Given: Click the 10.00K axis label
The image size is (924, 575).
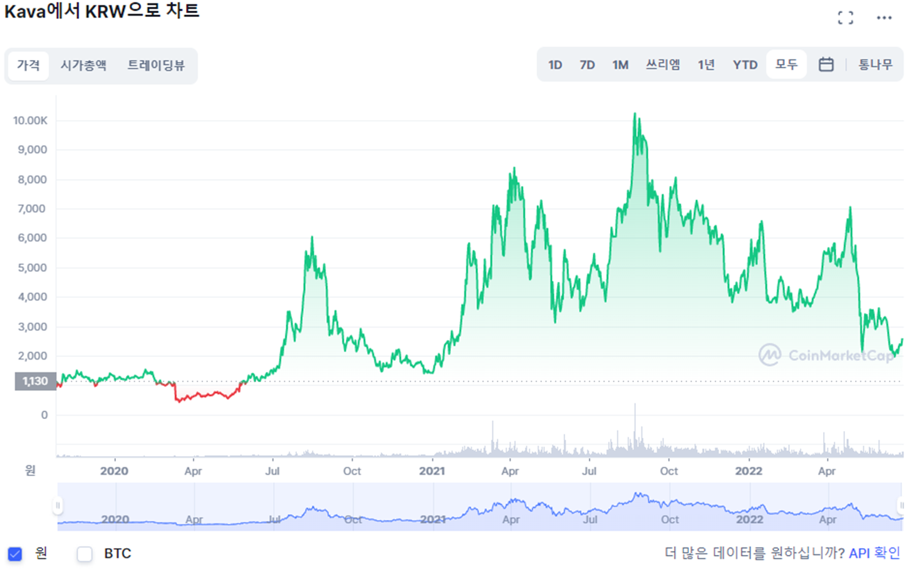Looking at the screenshot, I should point(30,120).
